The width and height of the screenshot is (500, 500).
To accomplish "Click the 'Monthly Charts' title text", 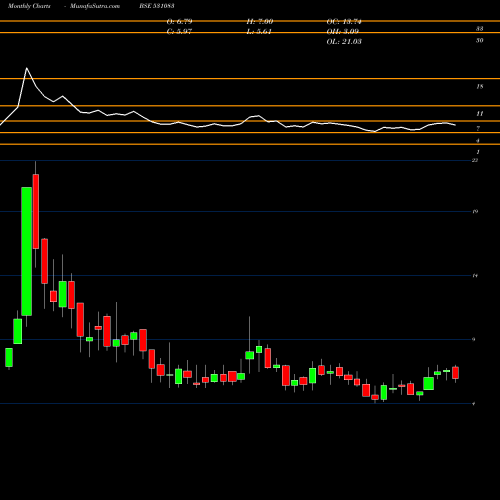I will coord(29,6).
